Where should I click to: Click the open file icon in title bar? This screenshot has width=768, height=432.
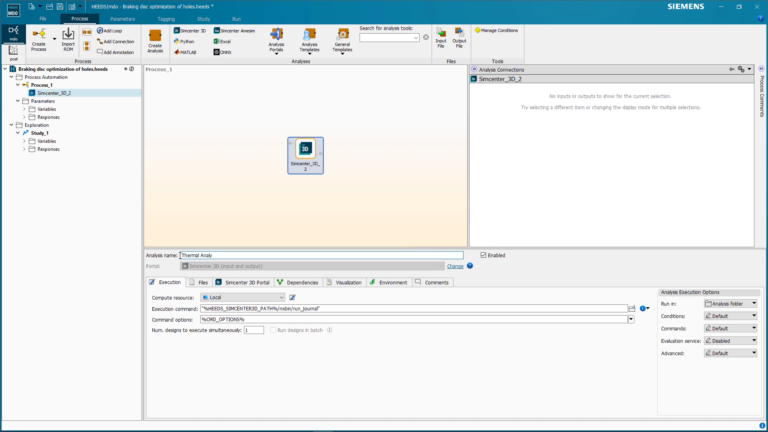pos(49,6)
